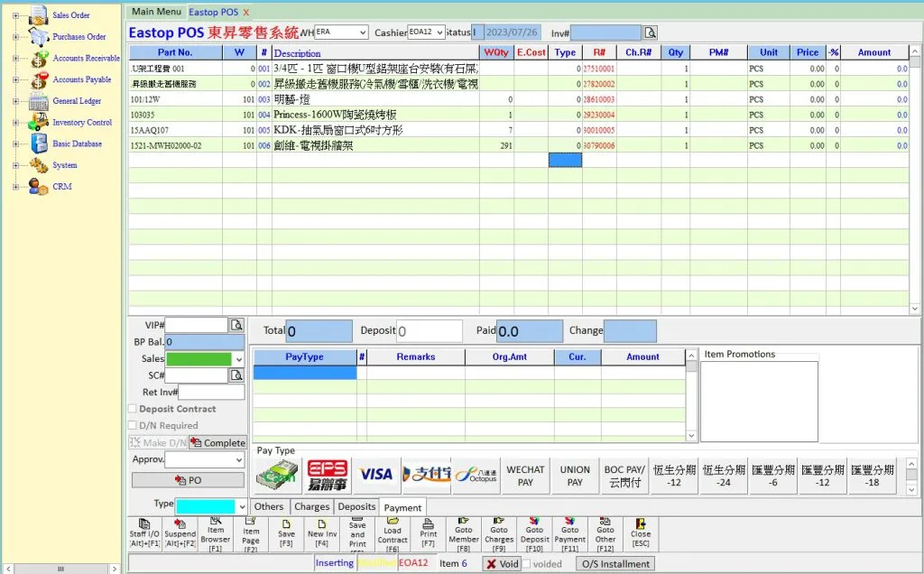Expand the Sales Order tree node

point(15,15)
